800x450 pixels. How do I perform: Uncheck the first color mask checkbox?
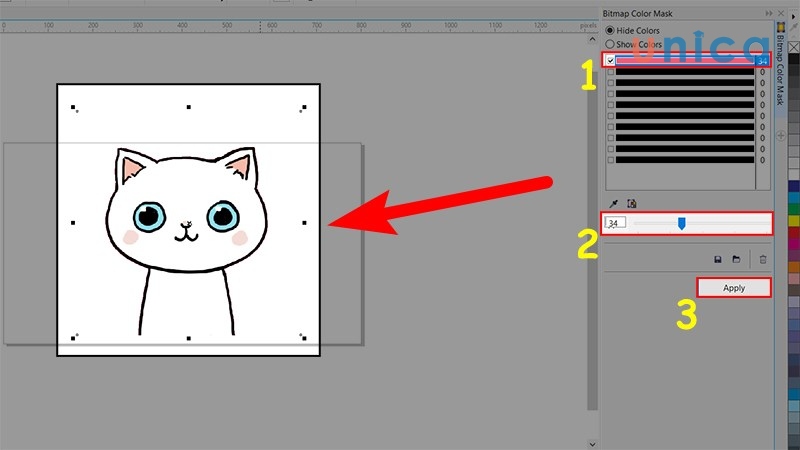pos(611,61)
